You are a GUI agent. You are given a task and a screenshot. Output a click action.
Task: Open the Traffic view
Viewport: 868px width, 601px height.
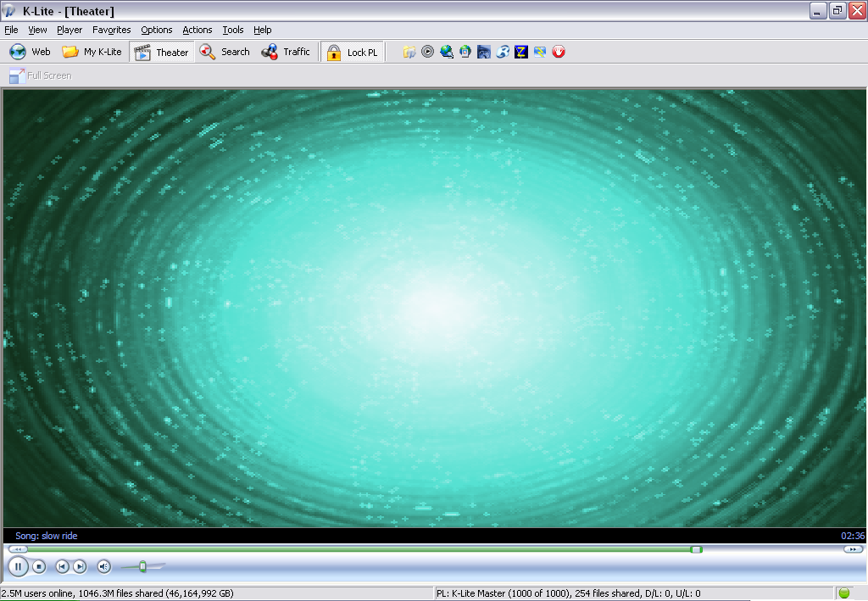pos(286,52)
